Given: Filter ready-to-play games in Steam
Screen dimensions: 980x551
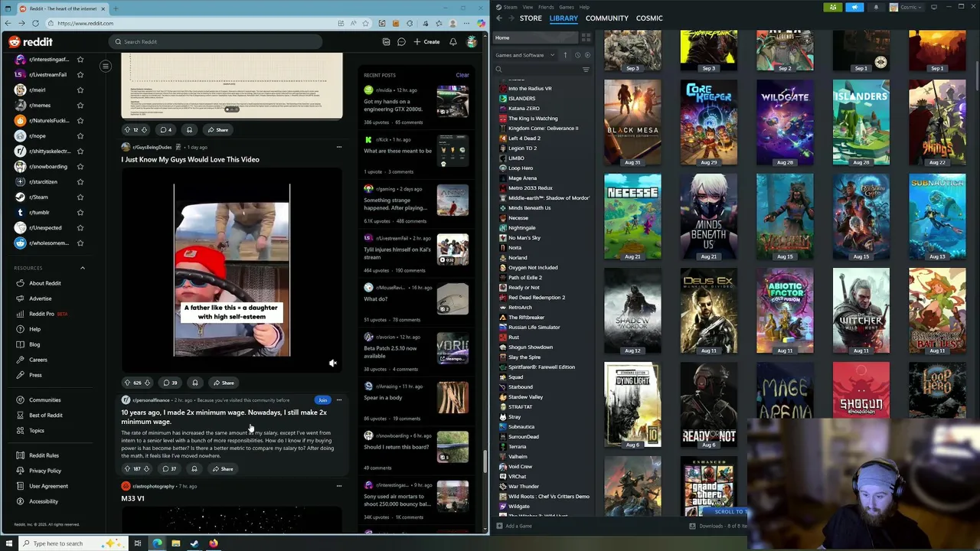Looking at the screenshot, I should [x=587, y=55].
